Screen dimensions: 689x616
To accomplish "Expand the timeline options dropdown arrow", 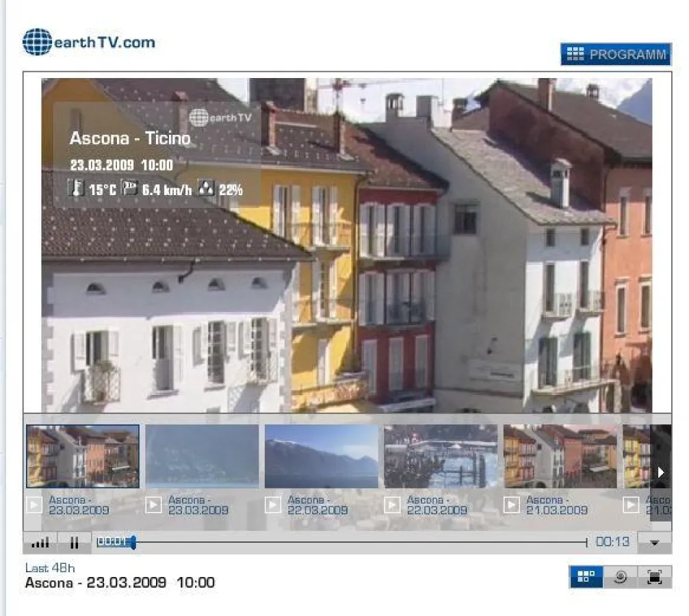I will 653,542.
